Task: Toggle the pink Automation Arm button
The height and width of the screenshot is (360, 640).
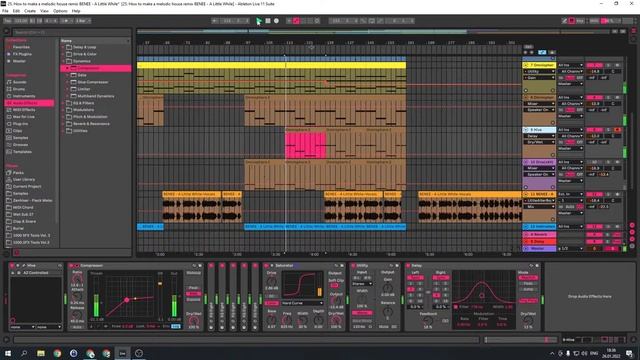Action: [x=296, y=21]
